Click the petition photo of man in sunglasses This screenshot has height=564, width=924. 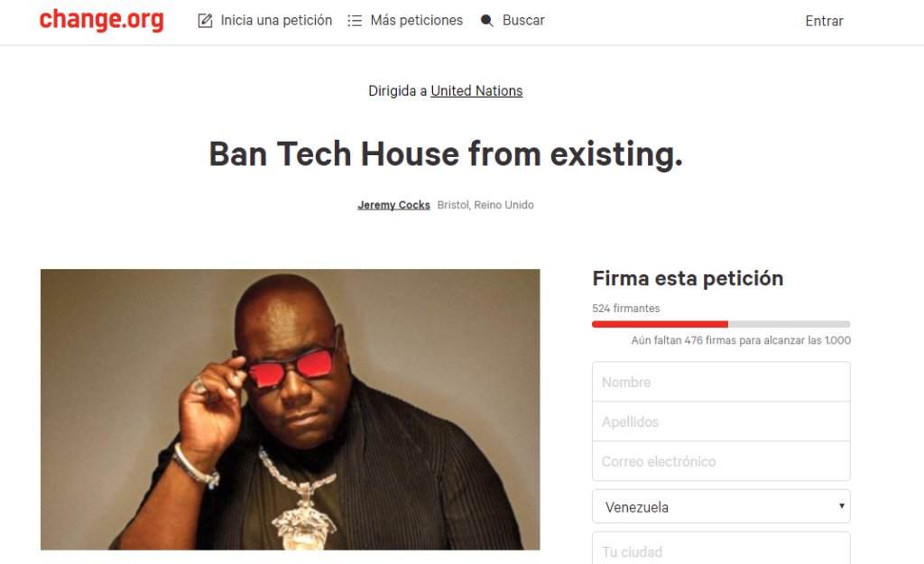(290, 410)
